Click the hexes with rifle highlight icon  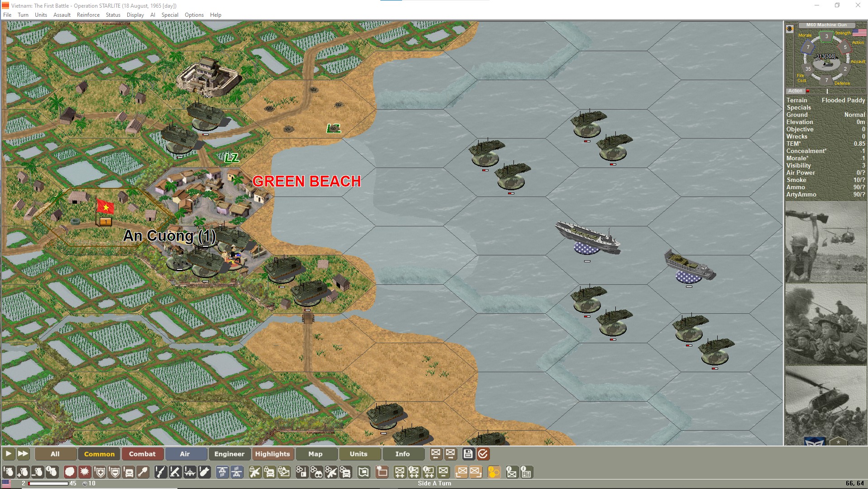[331, 472]
